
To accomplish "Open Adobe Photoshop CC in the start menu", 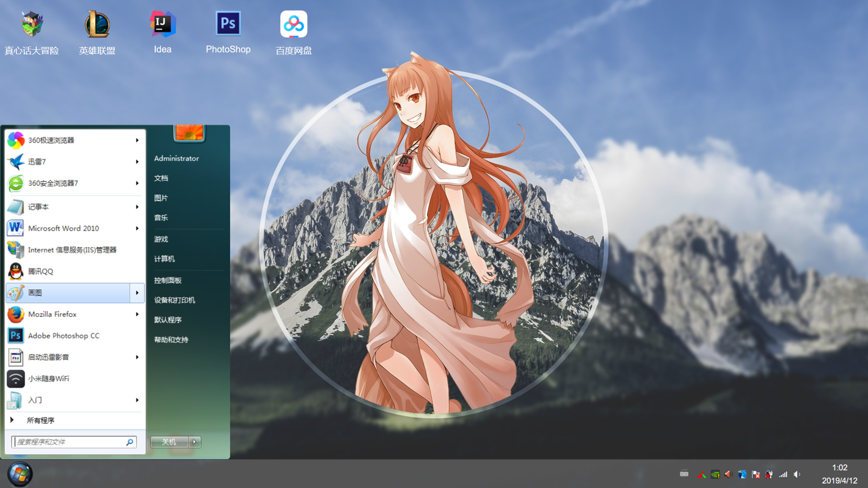I will (x=63, y=336).
